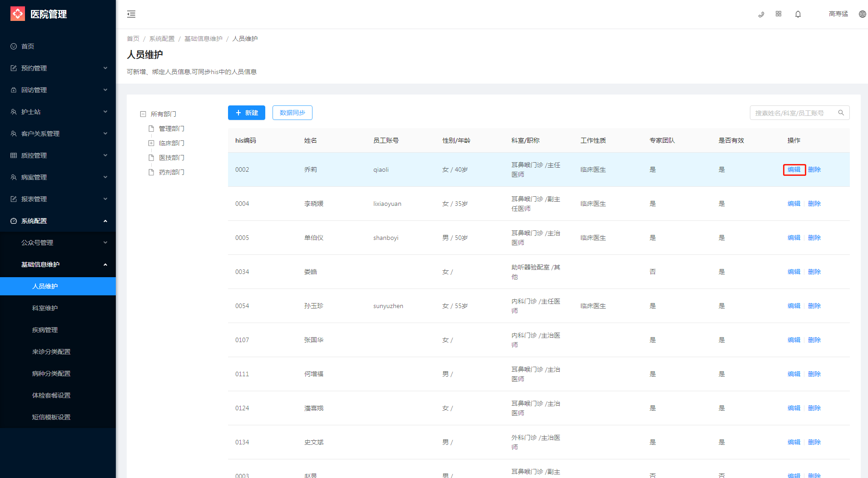Open notifications bell icon
The height and width of the screenshot is (478, 868).
coord(798,14)
